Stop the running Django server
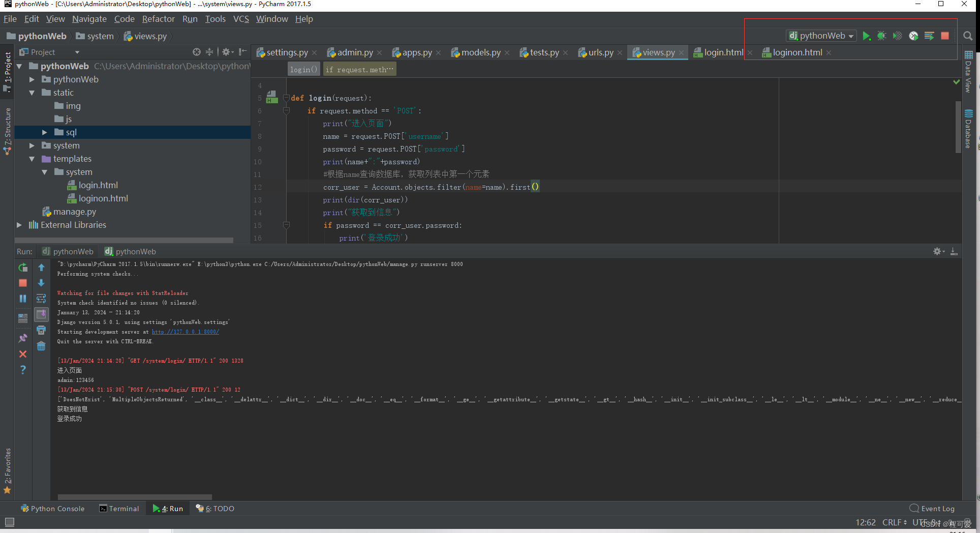 tap(945, 36)
